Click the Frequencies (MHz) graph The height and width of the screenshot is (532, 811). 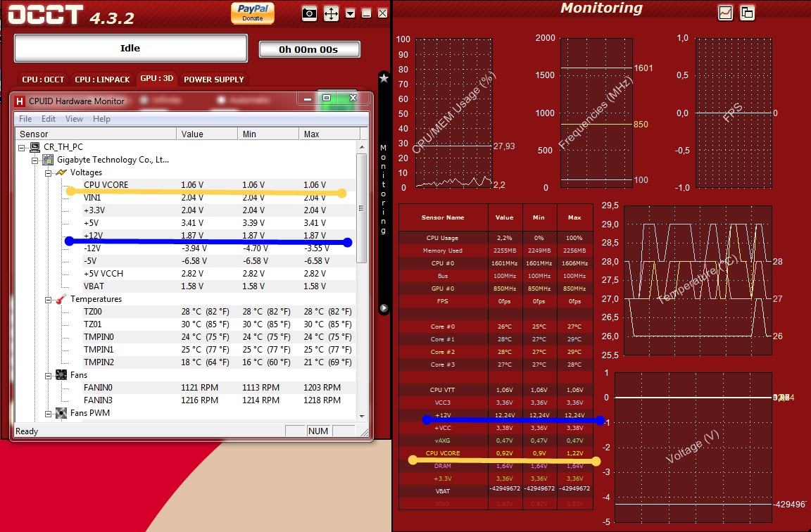click(596, 113)
